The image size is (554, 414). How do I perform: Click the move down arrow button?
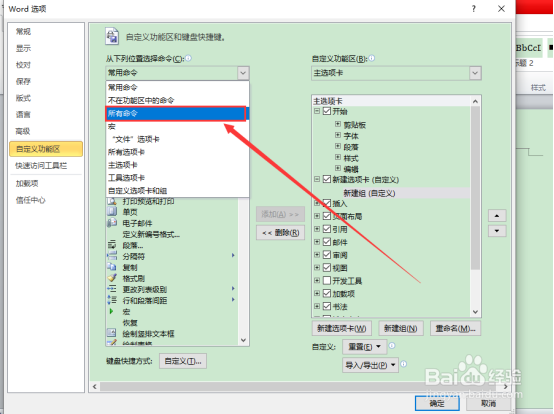[497, 231]
